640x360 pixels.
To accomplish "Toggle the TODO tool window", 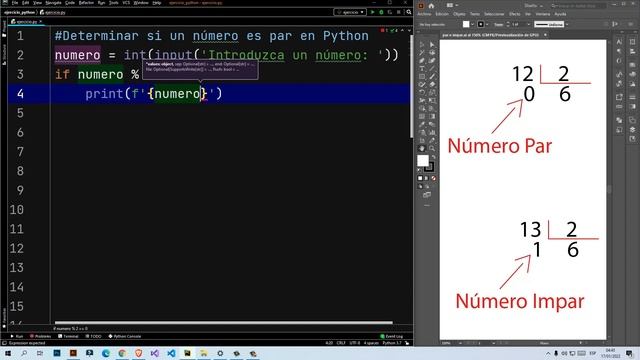I will (x=93, y=336).
